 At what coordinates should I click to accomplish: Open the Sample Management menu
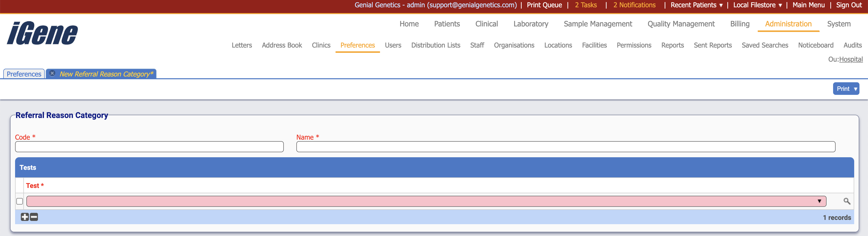[x=598, y=24]
